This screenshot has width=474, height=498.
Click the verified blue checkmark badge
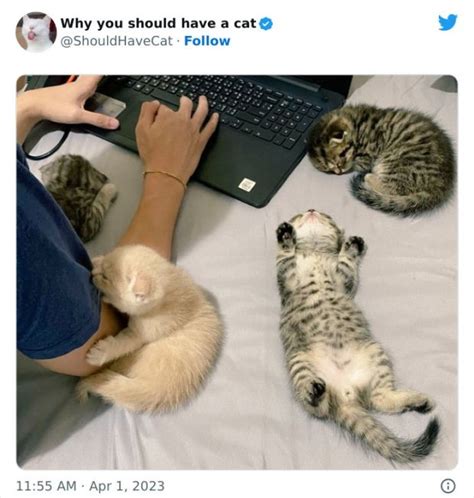coord(266,24)
